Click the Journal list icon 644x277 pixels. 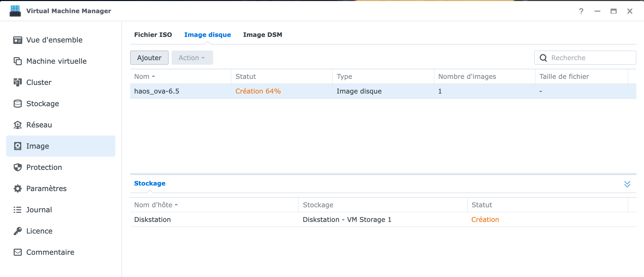pyautogui.click(x=17, y=210)
